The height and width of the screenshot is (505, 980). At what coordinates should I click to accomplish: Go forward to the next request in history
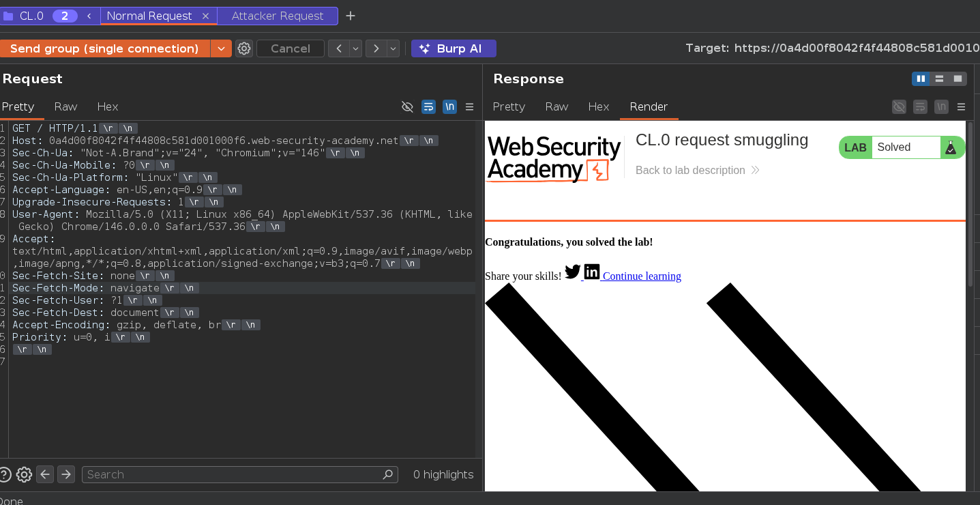(376, 48)
